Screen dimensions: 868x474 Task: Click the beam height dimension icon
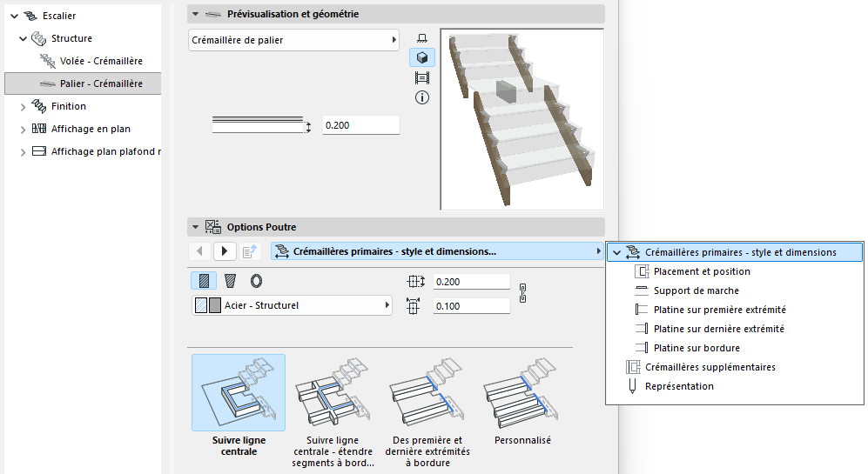coord(413,306)
